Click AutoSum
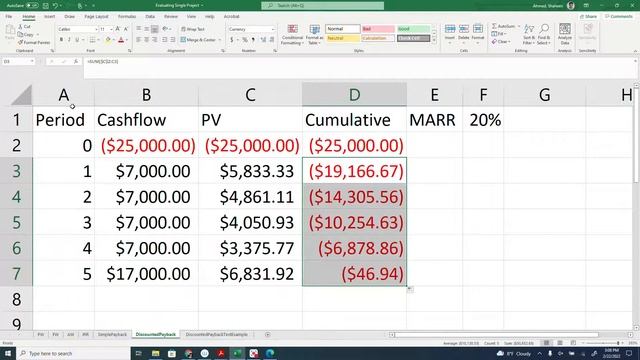This screenshot has width=640, height=360. (504, 26)
